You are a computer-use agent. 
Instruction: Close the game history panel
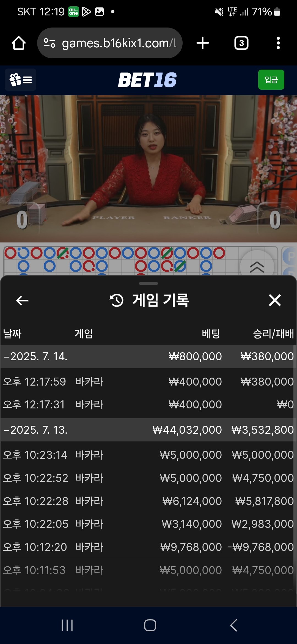coord(275,300)
